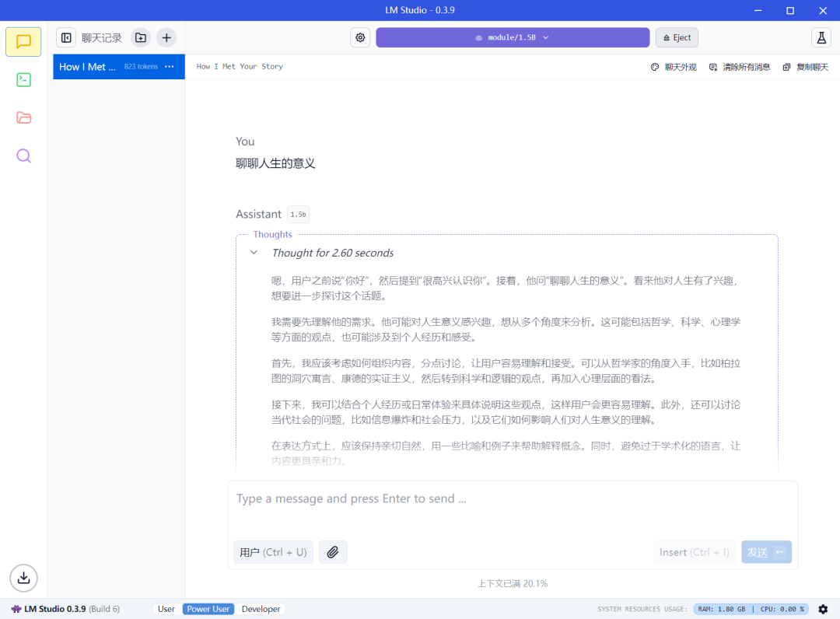840x619 pixels.
Task: Click the thought paragraph starting 接下来
Action: pyautogui.click(x=506, y=412)
